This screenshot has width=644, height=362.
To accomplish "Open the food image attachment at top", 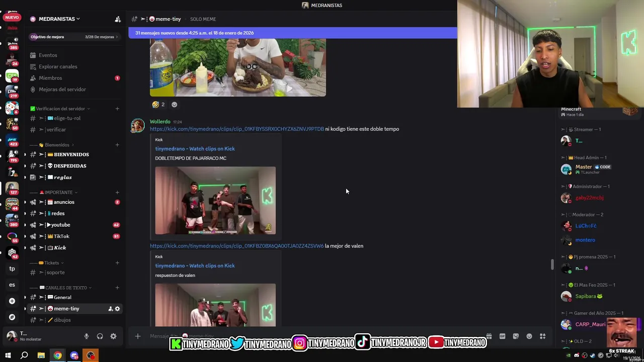I will coord(238,67).
